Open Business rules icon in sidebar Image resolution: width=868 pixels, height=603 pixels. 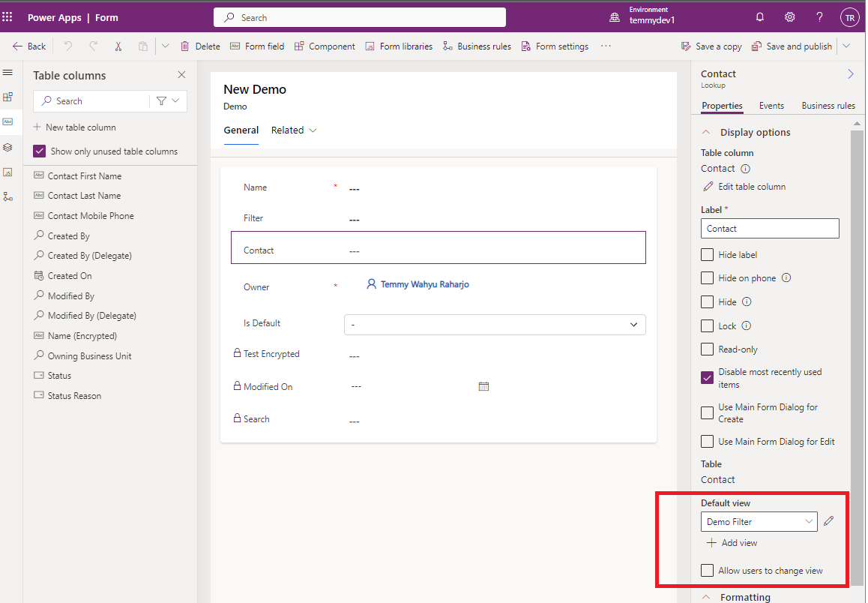(7, 196)
